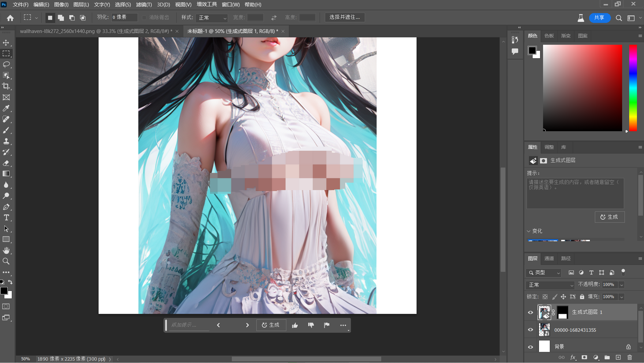Select the Zoom tool

click(6, 261)
